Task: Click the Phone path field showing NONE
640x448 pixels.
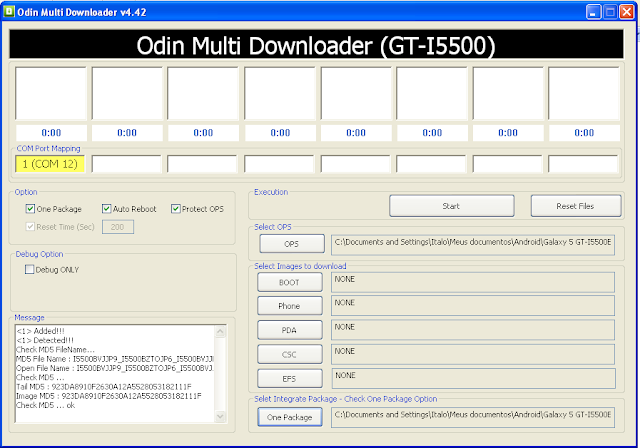Action: (x=473, y=306)
